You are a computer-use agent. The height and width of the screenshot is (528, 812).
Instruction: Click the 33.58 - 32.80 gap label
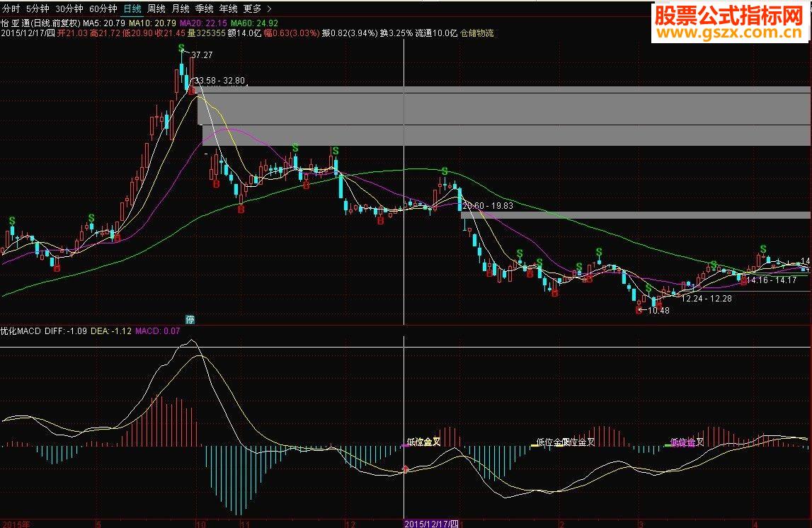(219, 81)
